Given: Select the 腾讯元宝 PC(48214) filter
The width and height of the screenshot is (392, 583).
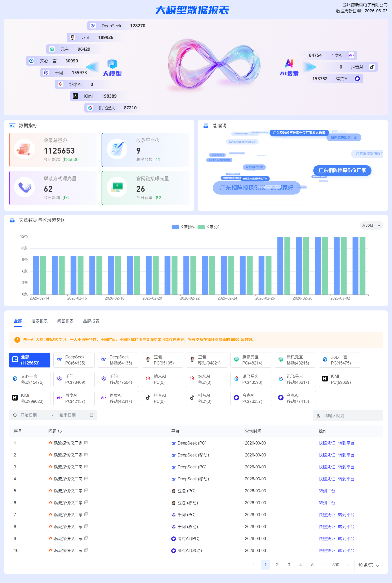Looking at the screenshot, I should click(x=251, y=360).
